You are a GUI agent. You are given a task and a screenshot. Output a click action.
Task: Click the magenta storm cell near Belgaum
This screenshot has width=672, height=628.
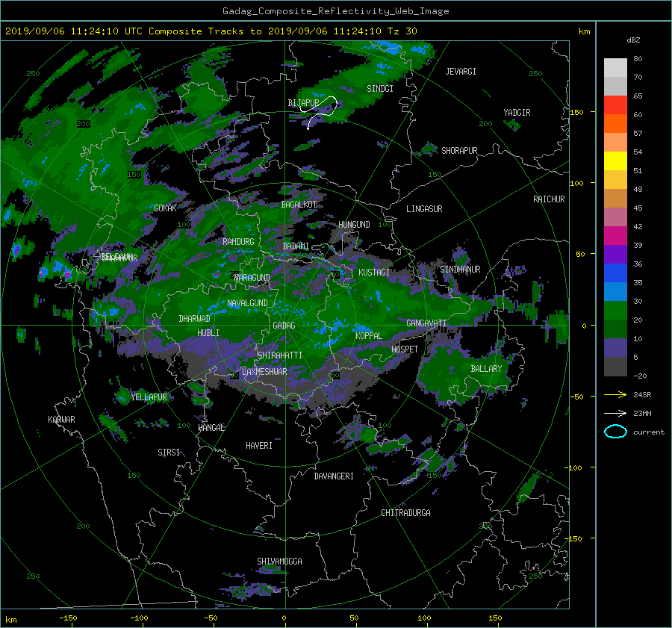point(67,274)
